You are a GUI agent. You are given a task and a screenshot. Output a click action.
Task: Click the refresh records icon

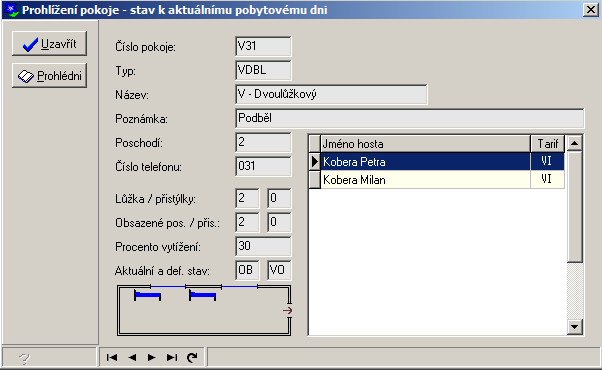[x=192, y=357]
